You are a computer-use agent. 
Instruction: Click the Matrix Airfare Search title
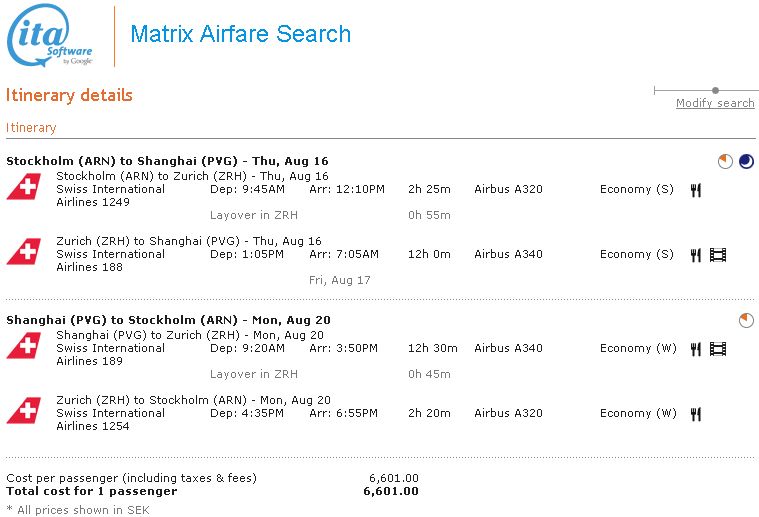pyautogui.click(x=241, y=34)
